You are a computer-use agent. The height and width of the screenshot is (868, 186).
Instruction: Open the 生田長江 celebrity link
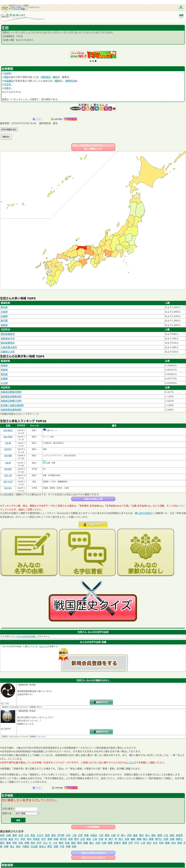(x=8, y=488)
